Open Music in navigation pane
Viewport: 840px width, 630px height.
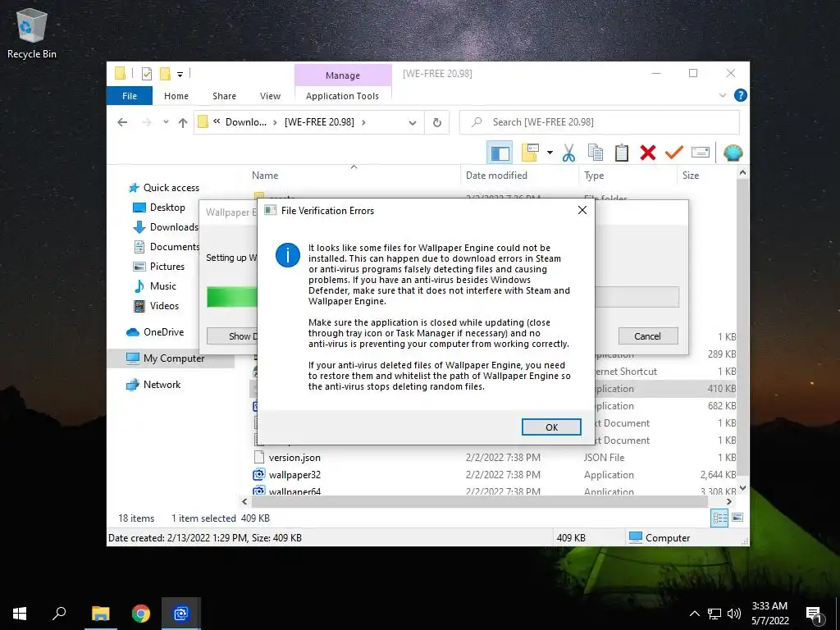(155, 286)
